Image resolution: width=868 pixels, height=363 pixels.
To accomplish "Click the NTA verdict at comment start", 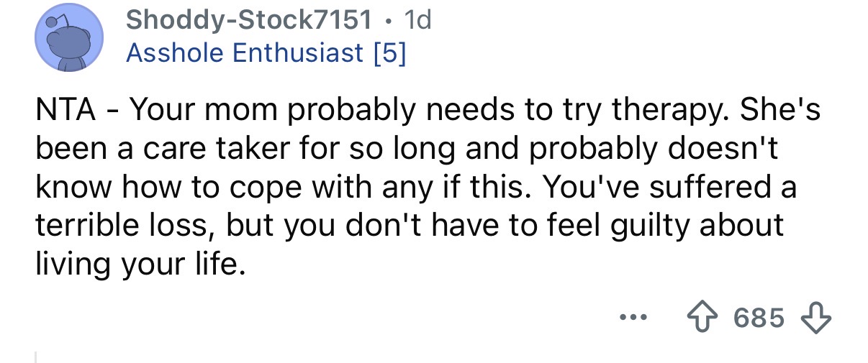I will tap(65, 112).
